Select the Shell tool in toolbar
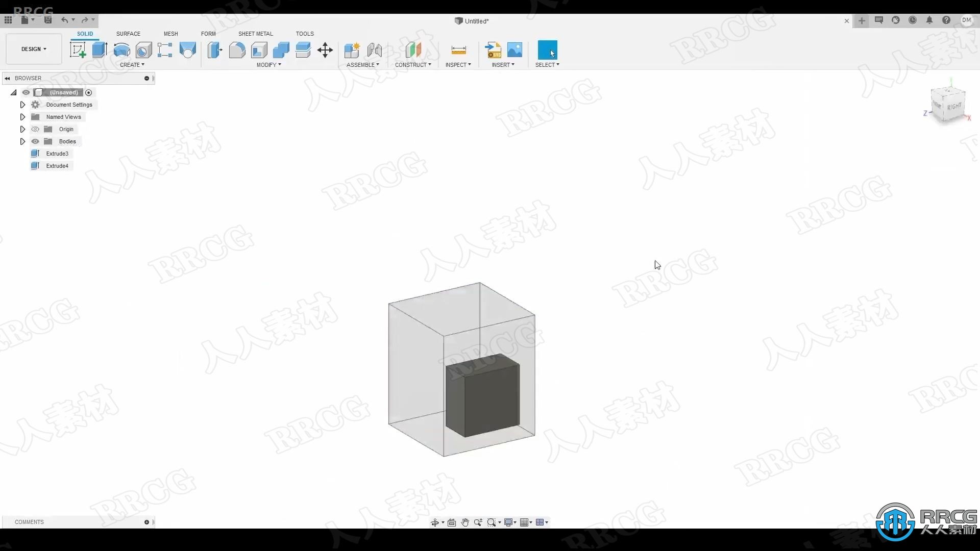Viewport: 980px width, 551px height. pos(259,50)
